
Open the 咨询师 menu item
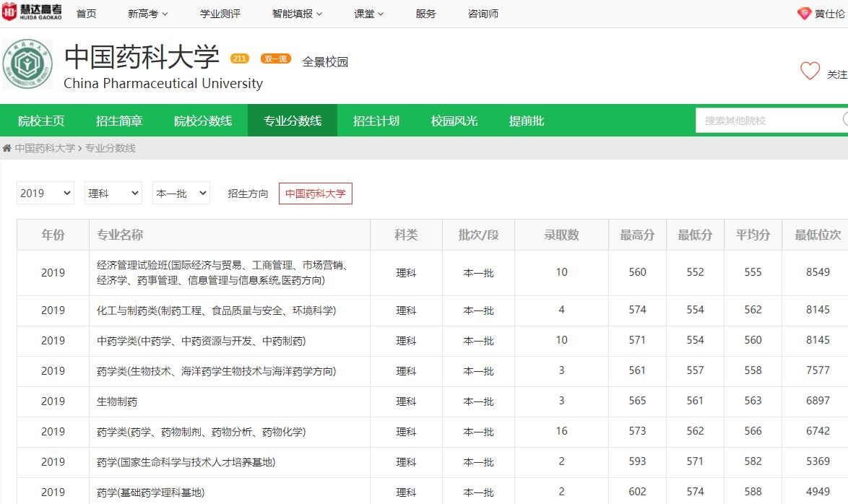click(483, 14)
